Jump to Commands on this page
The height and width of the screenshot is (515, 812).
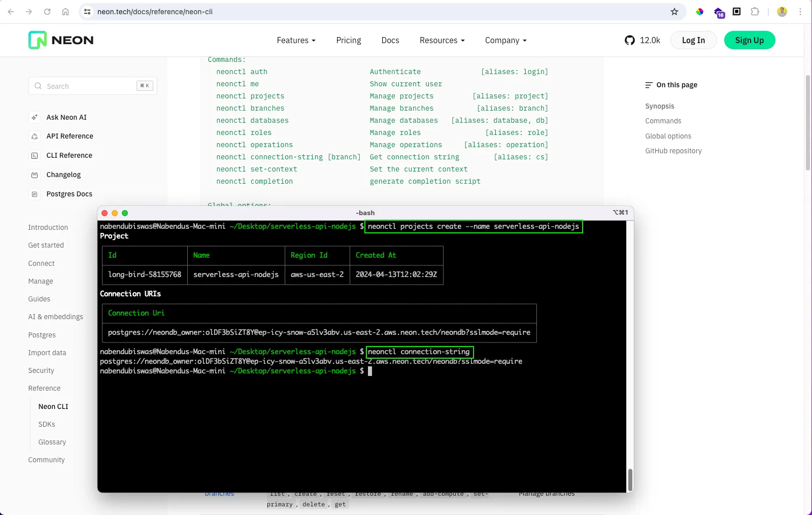[663, 121]
